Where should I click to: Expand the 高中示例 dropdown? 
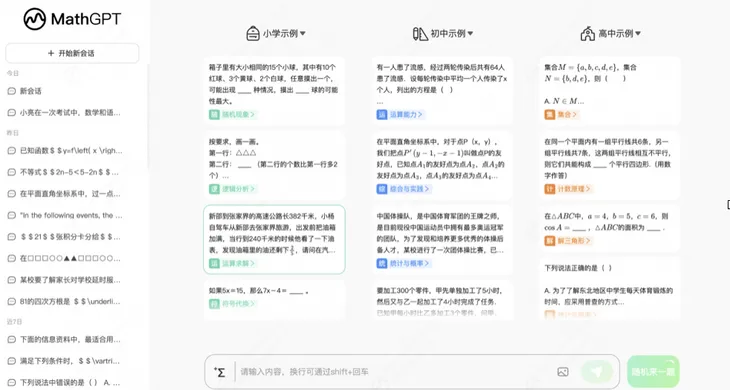[x=610, y=34]
